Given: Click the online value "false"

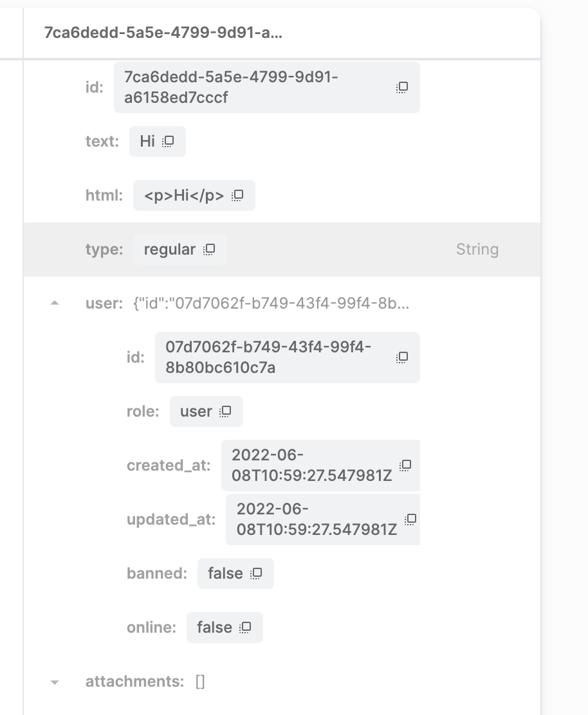Looking at the screenshot, I should [216, 627].
